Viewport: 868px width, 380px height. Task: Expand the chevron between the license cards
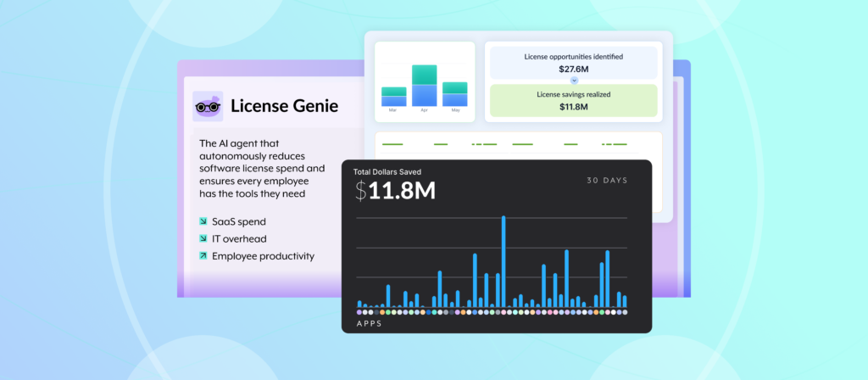tap(574, 80)
